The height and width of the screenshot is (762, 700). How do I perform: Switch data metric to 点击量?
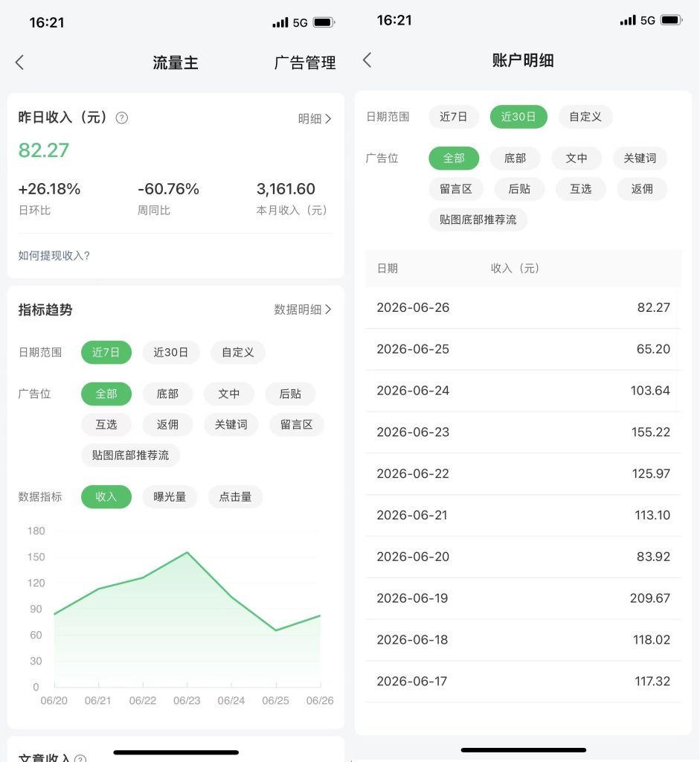[x=235, y=496]
